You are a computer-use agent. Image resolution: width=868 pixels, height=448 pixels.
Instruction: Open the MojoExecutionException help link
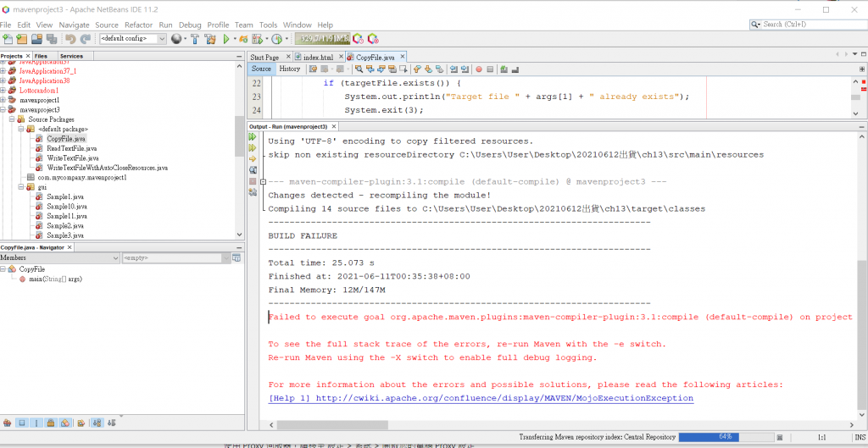point(481,398)
